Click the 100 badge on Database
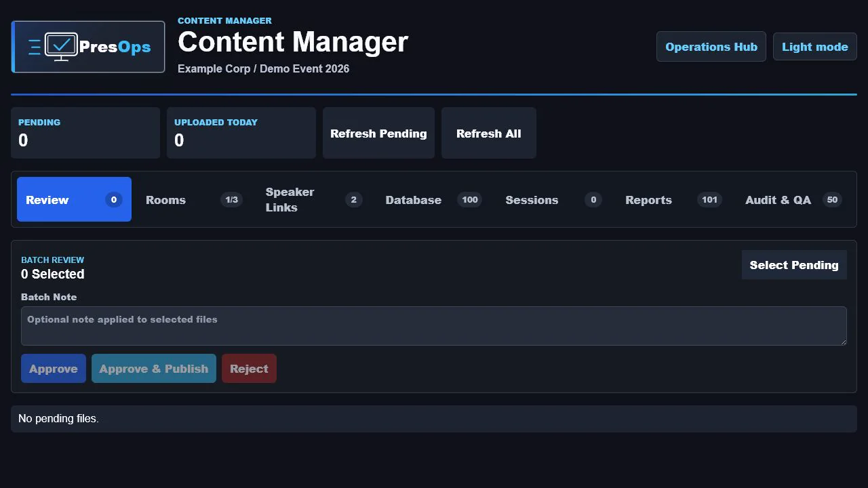 [x=470, y=199]
